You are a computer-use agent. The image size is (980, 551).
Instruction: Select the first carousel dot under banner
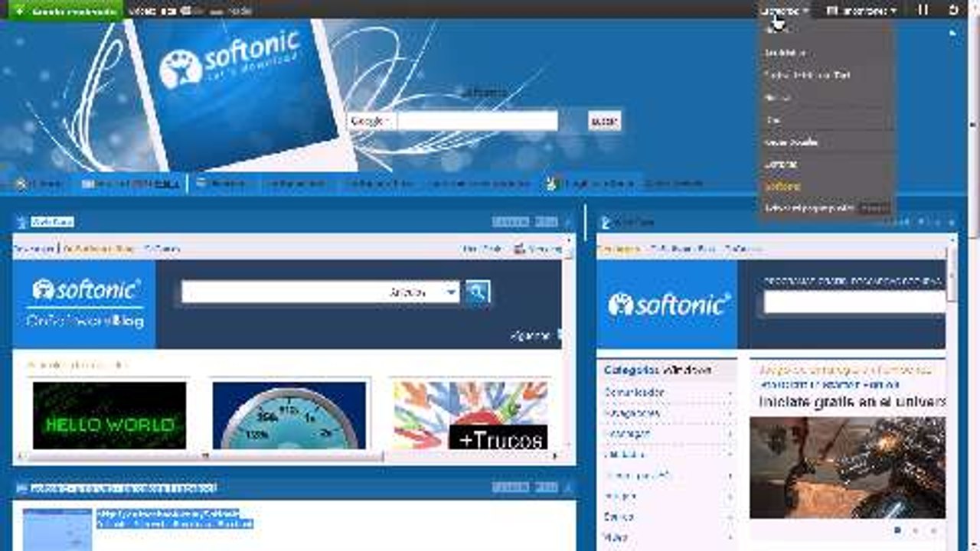click(897, 530)
